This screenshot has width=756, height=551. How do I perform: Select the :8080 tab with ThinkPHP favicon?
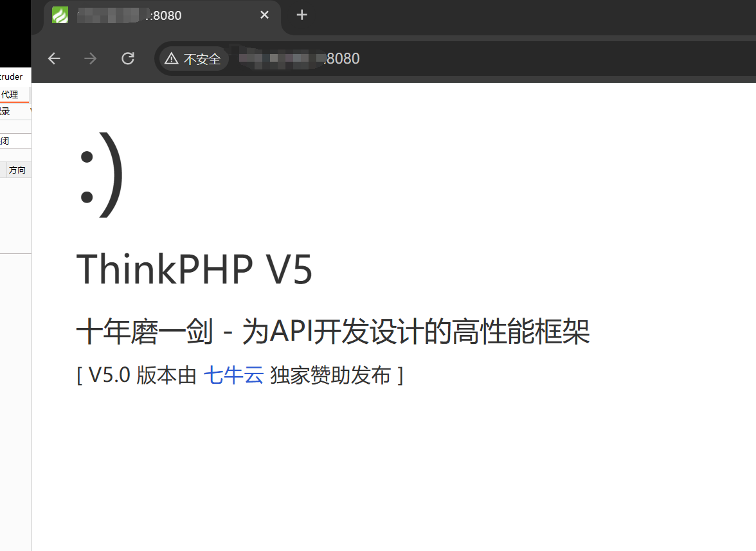161,16
